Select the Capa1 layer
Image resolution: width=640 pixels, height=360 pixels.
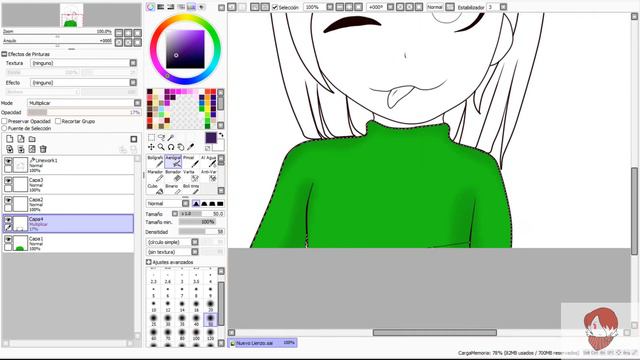tap(68, 243)
